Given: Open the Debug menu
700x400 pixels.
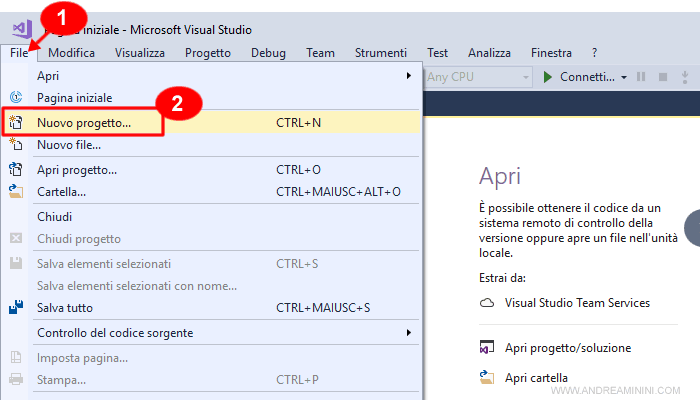Looking at the screenshot, I should [268, 53].
